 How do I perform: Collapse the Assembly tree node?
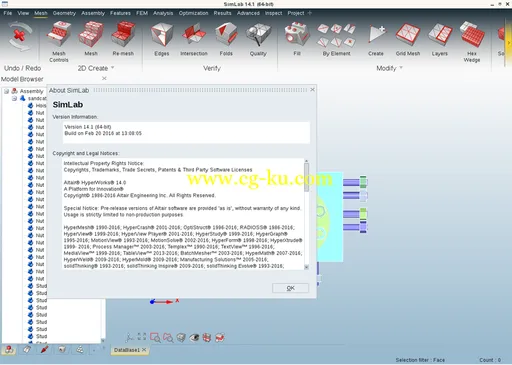(x=7, y=91)
